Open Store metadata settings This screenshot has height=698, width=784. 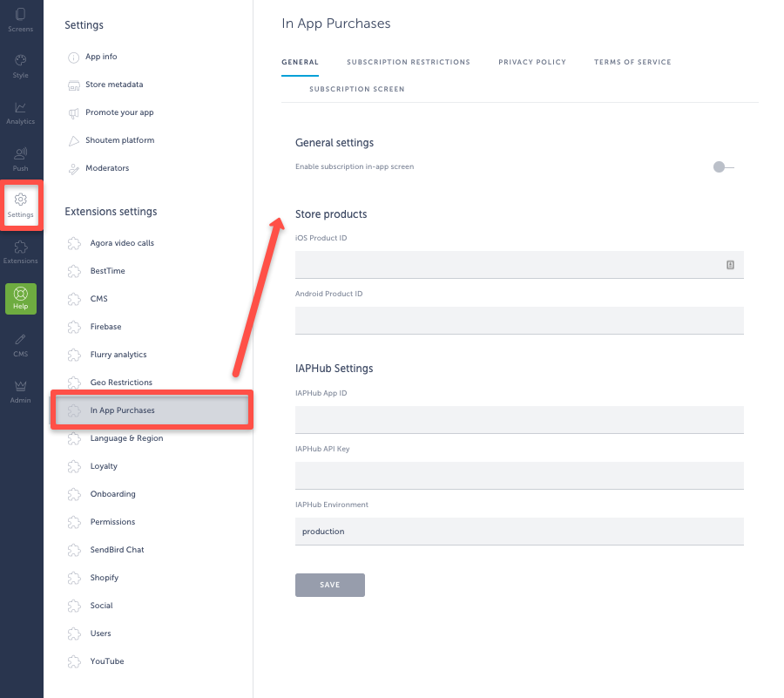(x=114, y=85)
